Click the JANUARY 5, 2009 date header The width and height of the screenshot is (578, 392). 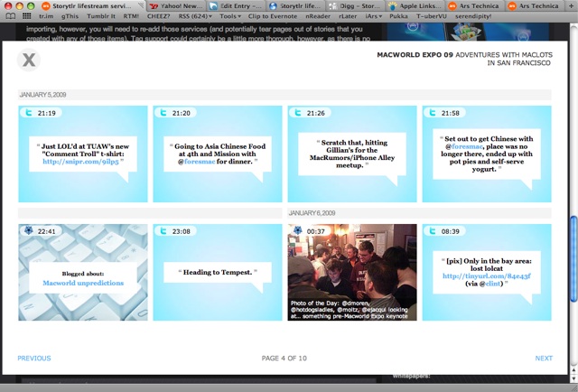coord(42,95)
